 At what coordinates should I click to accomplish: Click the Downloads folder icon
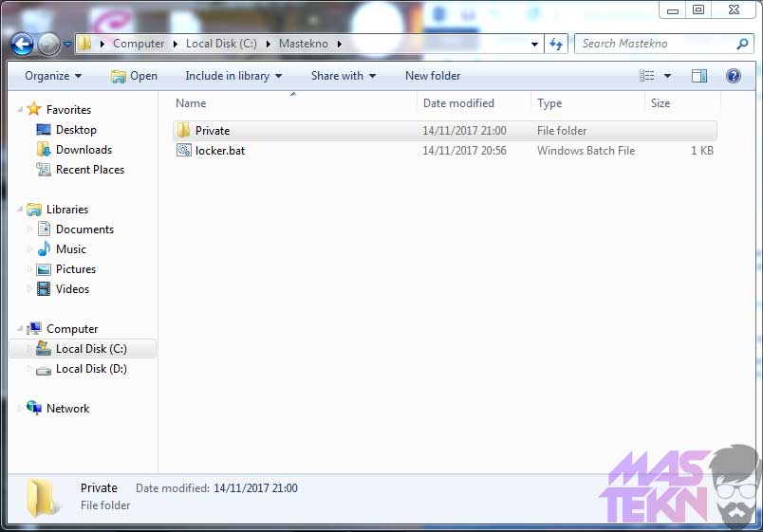[x=44, y=149]
